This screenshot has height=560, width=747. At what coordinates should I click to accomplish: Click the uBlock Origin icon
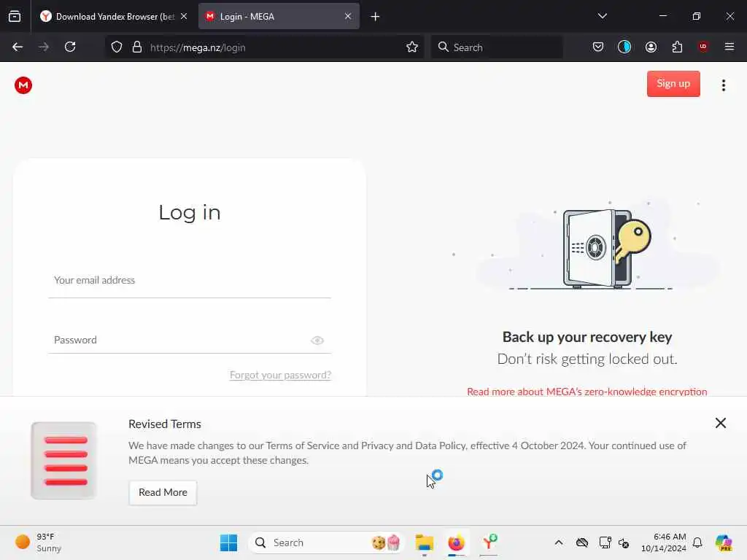[x=703, y=47]
